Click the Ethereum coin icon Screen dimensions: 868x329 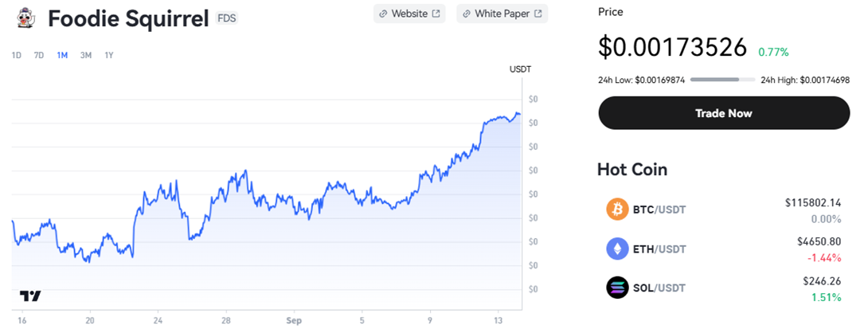pos(617,249)
